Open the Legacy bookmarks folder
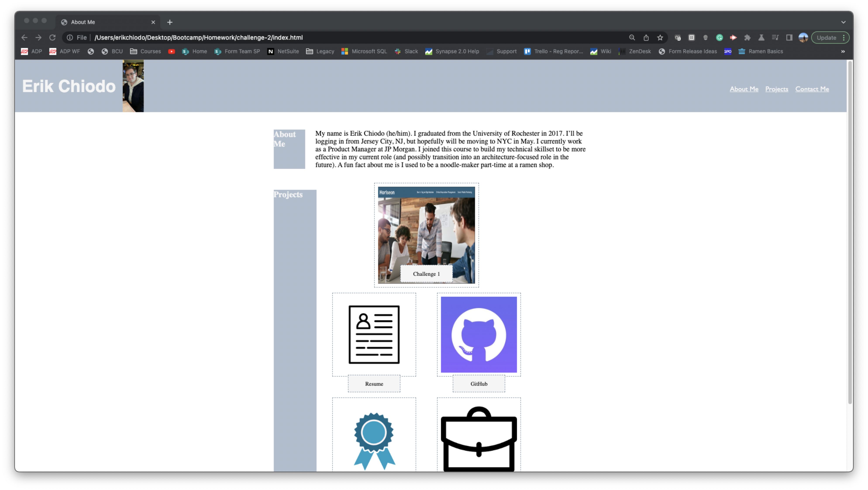 (x=320, y=51)
